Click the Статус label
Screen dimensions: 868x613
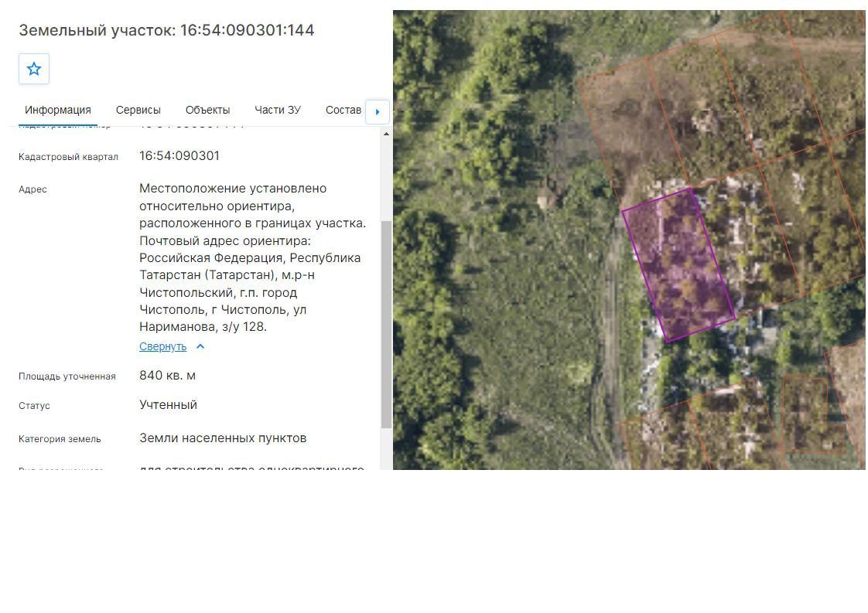pyautogui.click(x=34, y=406)
